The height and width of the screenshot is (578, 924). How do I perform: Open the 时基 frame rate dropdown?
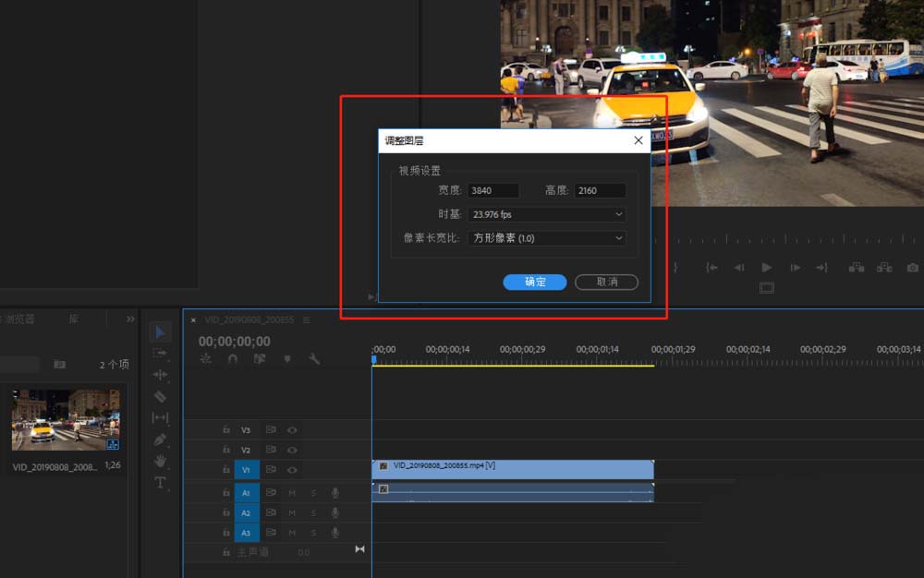click(545, 213)
